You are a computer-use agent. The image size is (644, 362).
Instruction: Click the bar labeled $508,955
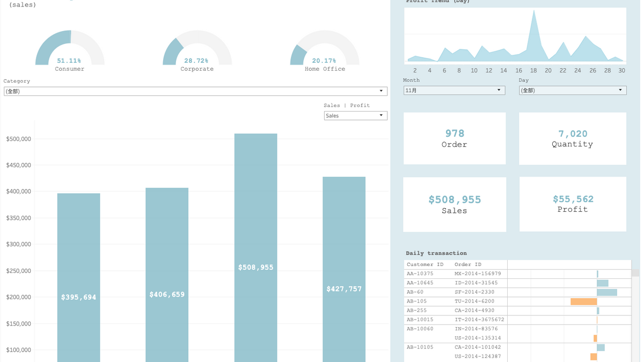coord(256,248)
